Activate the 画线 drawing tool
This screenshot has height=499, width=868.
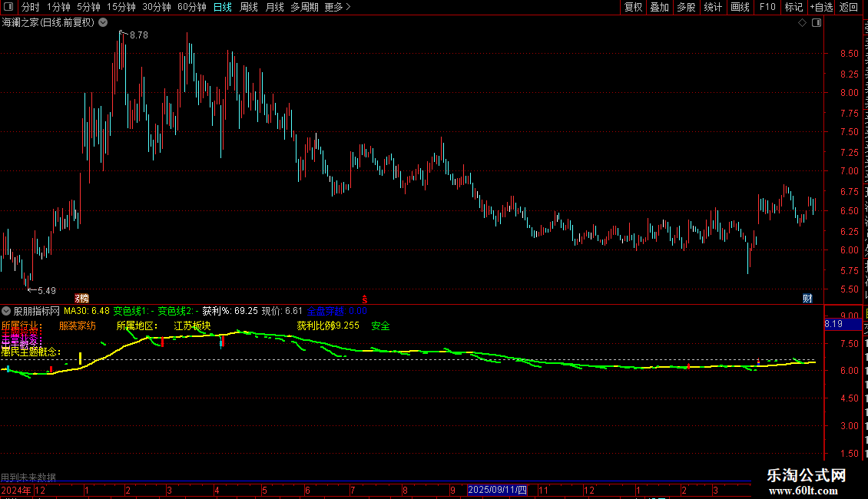coord(740,7)
